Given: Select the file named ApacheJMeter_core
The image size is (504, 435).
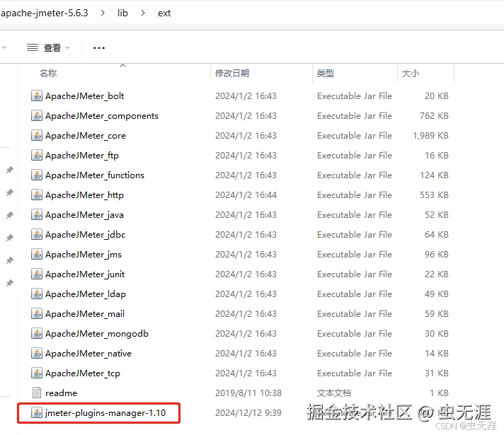Looking at the screenshot, I should click(86, 136).
